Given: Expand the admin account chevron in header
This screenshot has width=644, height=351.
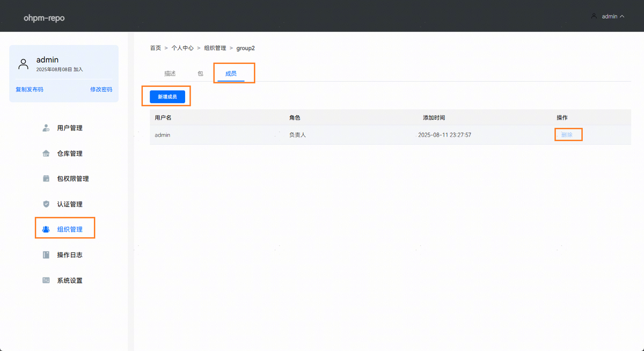Looking at the screenshot, I should point(622,17).
